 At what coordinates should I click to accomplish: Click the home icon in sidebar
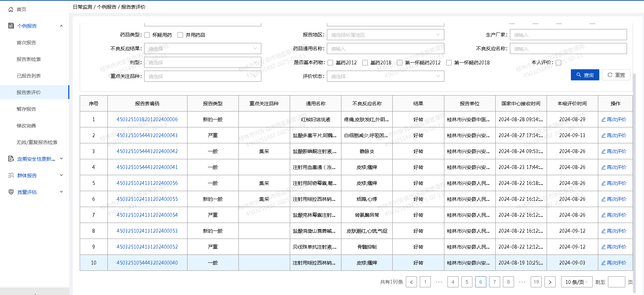tap(11, 9)
